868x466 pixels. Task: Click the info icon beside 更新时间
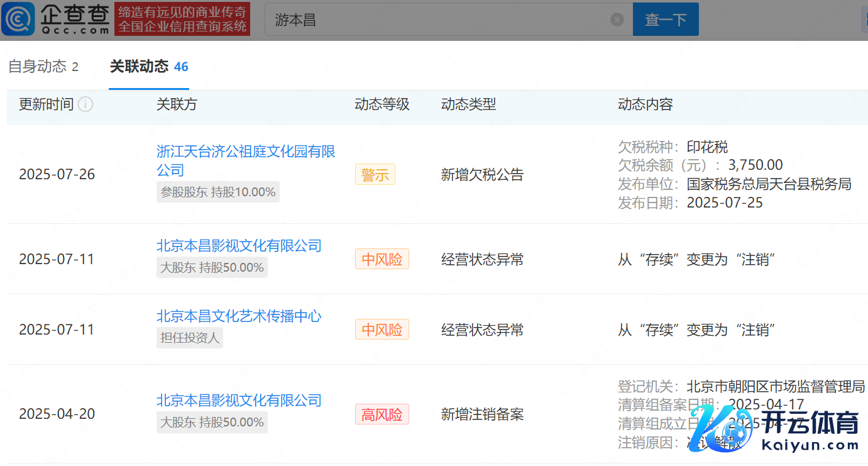[x=85, y=104]
